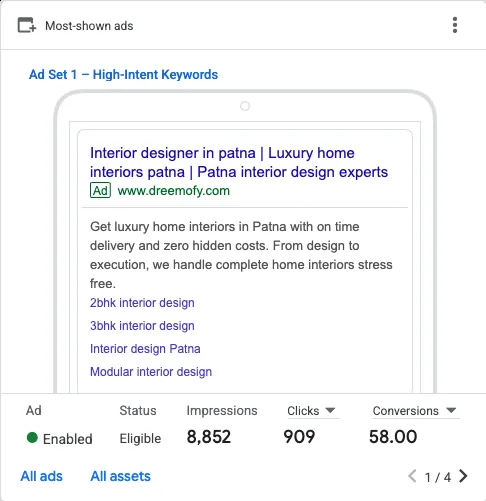This screenshot has height=501, width=486.
Task: Click the All ads link
Action: click(x=42, y=476)
